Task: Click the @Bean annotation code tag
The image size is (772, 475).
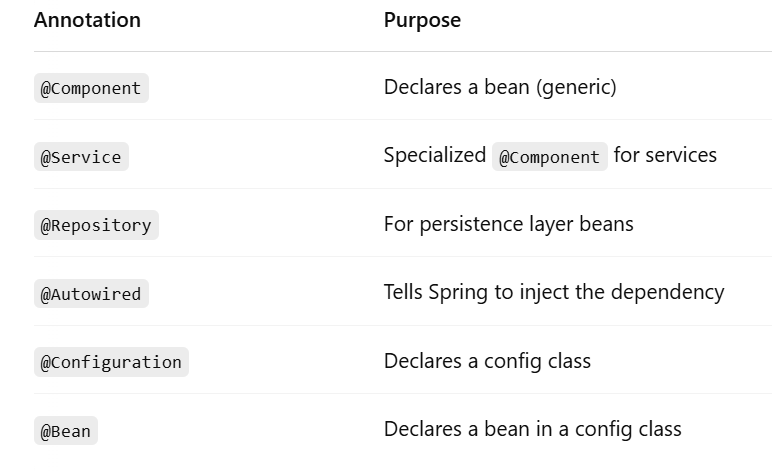Action: point(65,431)
